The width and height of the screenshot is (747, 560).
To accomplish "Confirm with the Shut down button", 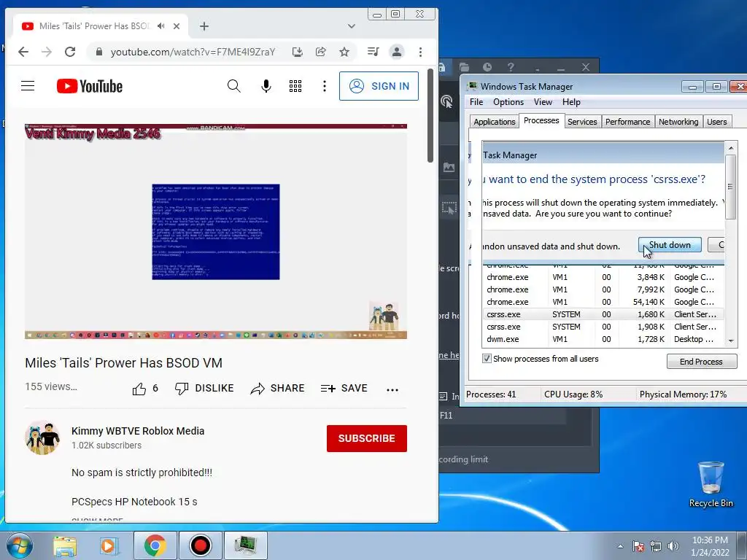I will click(x=670, y=245).
